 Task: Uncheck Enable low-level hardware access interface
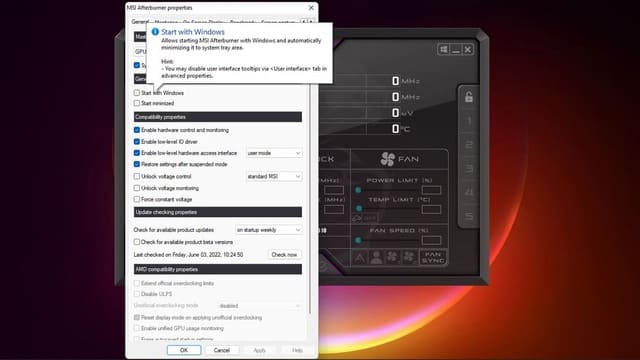137,153
